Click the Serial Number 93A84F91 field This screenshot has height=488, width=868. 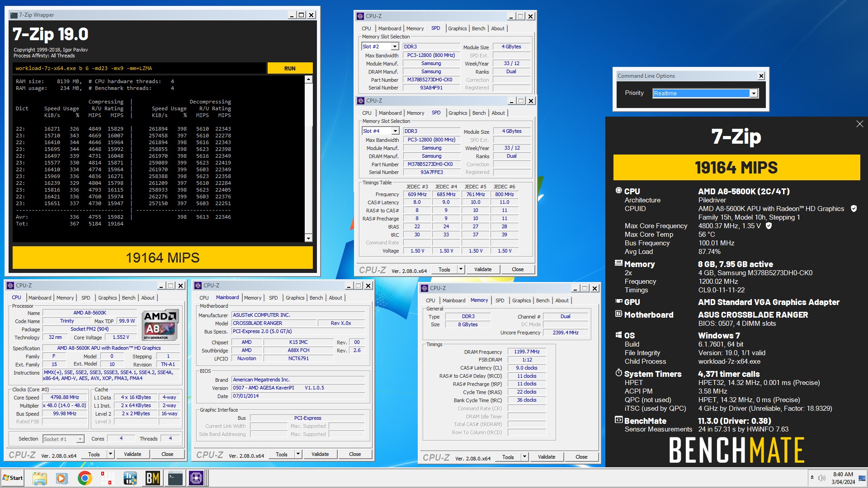(x=431, y=88)
